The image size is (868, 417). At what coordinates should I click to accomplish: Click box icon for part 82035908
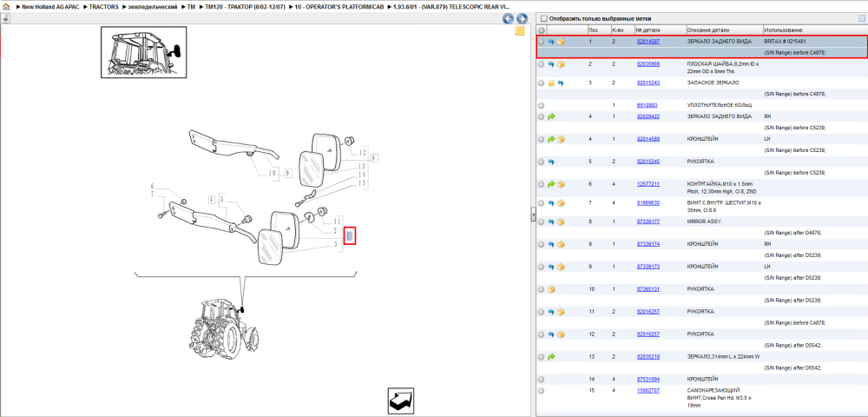(560, 64)
